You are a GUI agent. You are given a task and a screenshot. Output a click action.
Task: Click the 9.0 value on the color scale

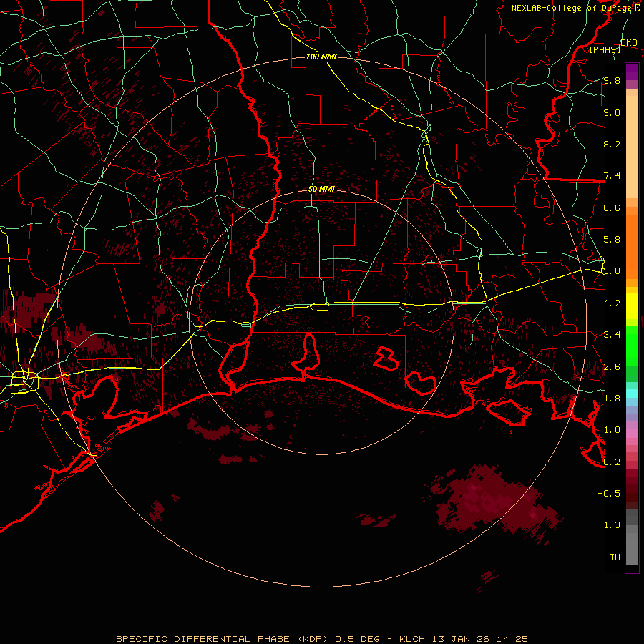coord(612,112)
